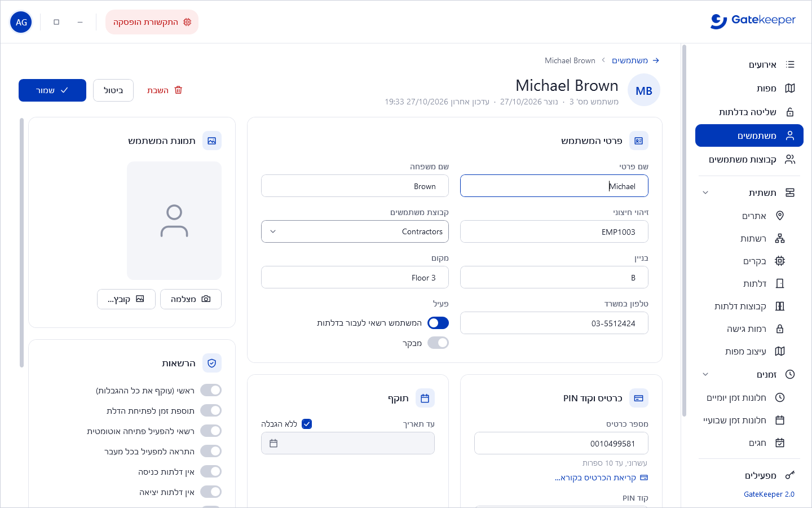
Task: Click the card reader icon link
Action: (x=644, y=478)
